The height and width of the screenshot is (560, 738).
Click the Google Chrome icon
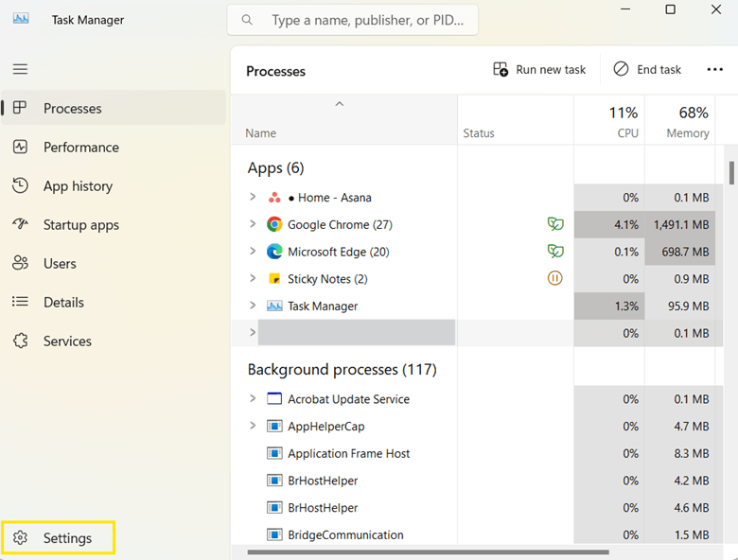point(274,224)
